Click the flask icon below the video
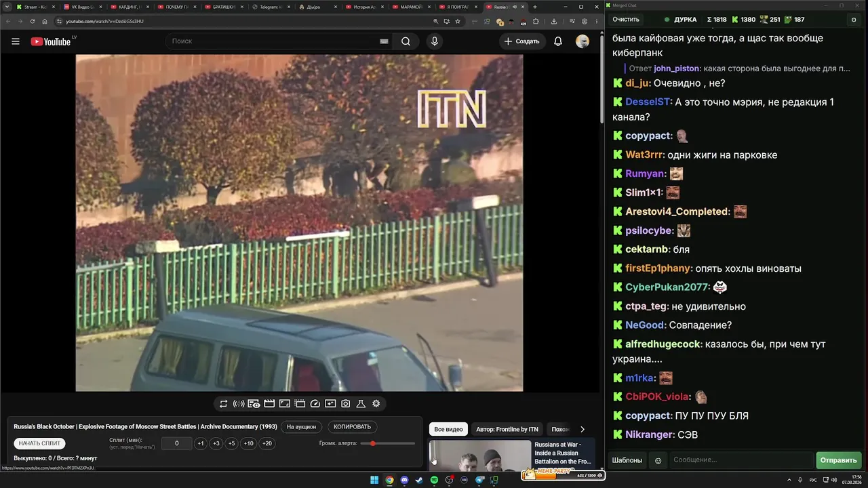The height and width of the screenshot is (488, 868). (361, 404)
